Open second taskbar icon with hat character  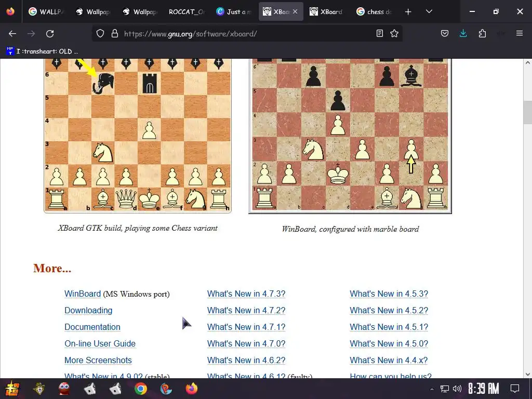(x=39, y=389)
